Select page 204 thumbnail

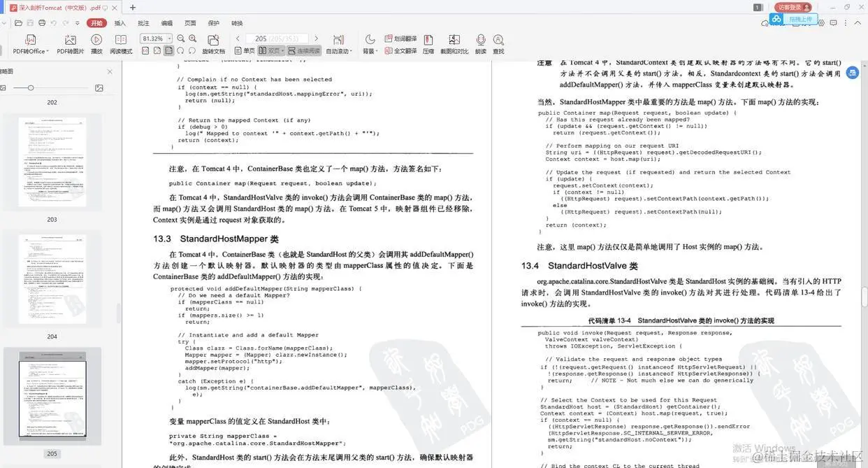pos(52,280)
